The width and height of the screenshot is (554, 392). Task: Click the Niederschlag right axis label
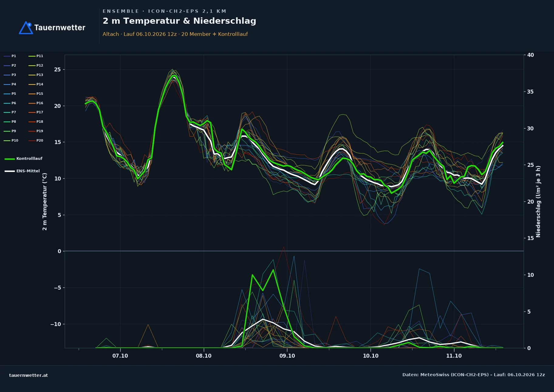538,201
